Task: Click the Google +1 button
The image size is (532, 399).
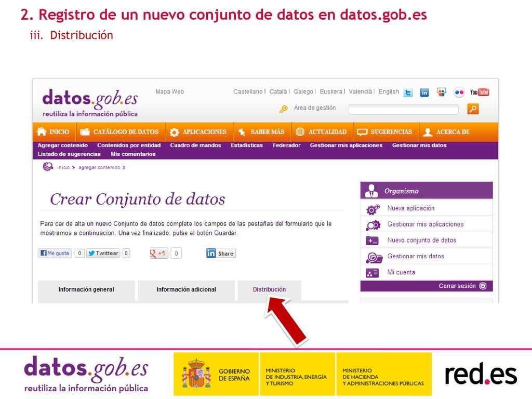Action: pos(159,253)
